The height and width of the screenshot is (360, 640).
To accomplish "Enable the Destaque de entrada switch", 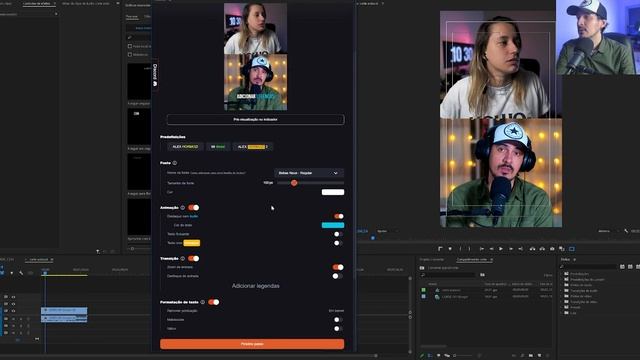I will pos(337,276).
